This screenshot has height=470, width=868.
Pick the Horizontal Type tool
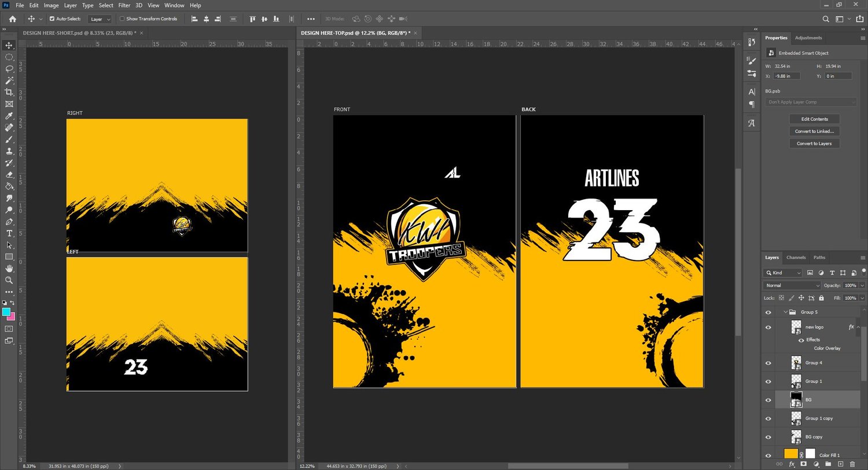click(x=9, y=233)
